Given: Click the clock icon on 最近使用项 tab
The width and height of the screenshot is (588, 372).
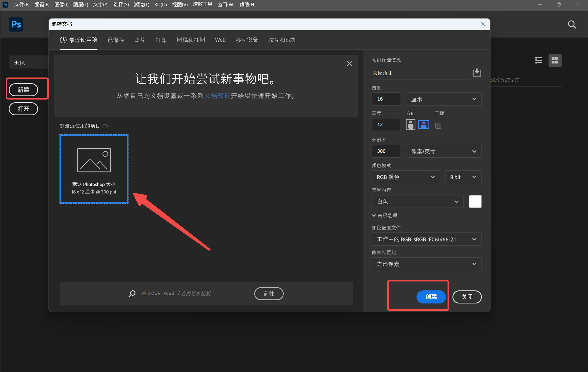Looking at the screenshot, I should tap(63, 40).
